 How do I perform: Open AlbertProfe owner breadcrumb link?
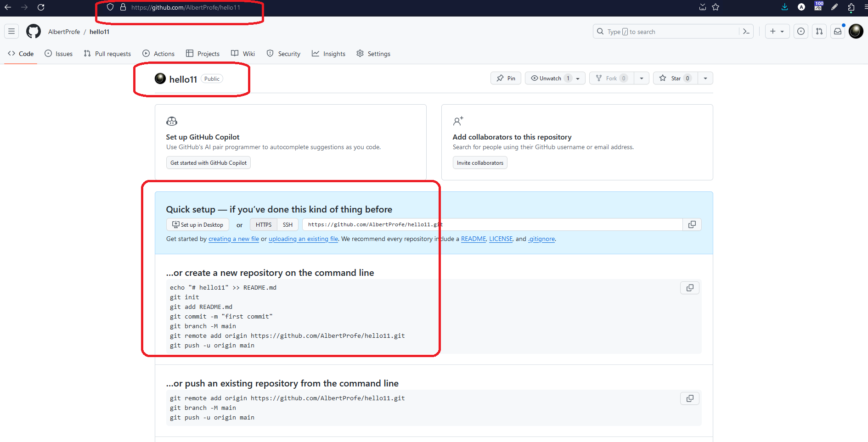click(64, 32)
